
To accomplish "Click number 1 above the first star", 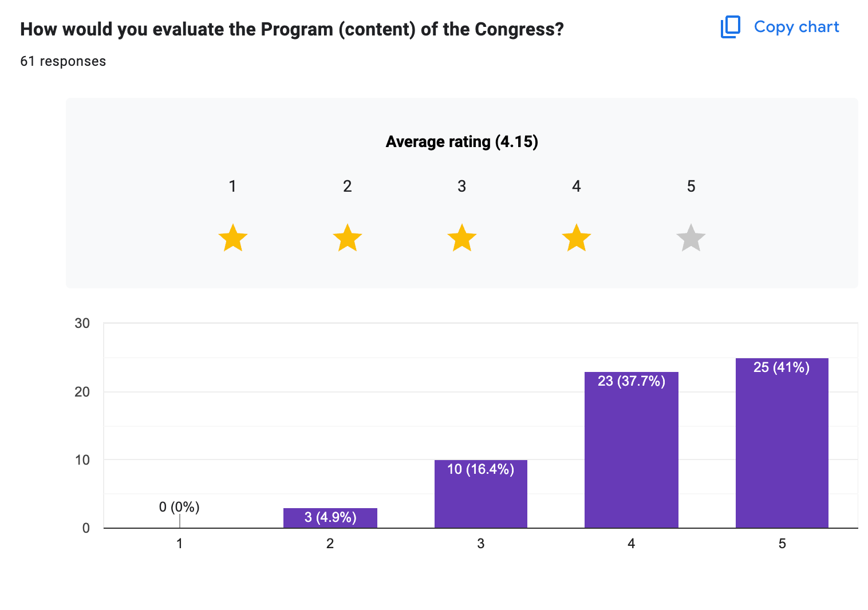I will pos(232,186).
